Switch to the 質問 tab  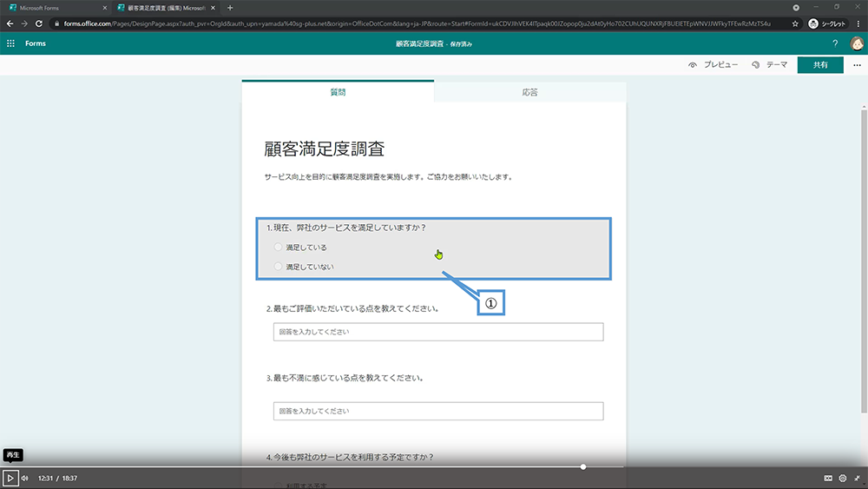pyautogui.click(x=338, y=92)
